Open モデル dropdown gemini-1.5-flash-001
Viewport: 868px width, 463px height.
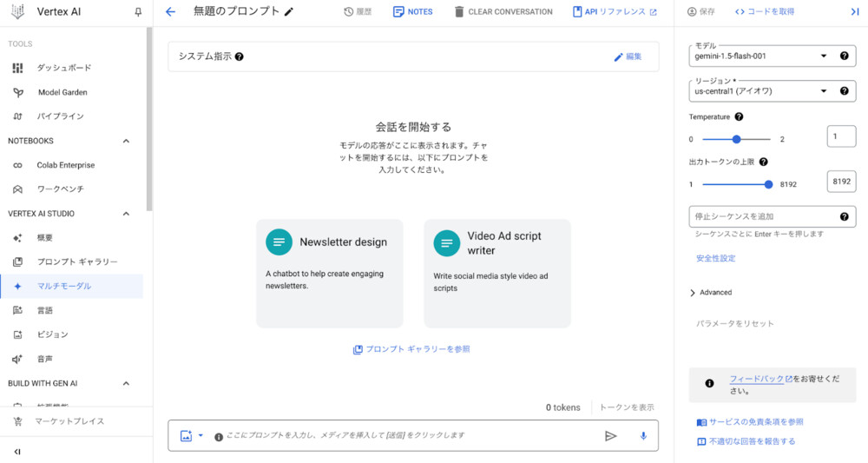[x=761, y=56]
